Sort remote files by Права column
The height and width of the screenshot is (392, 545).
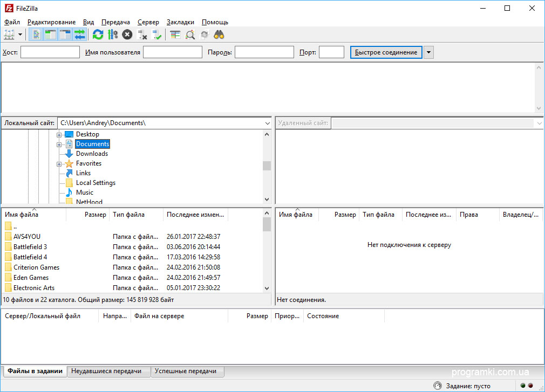(477, 215)
